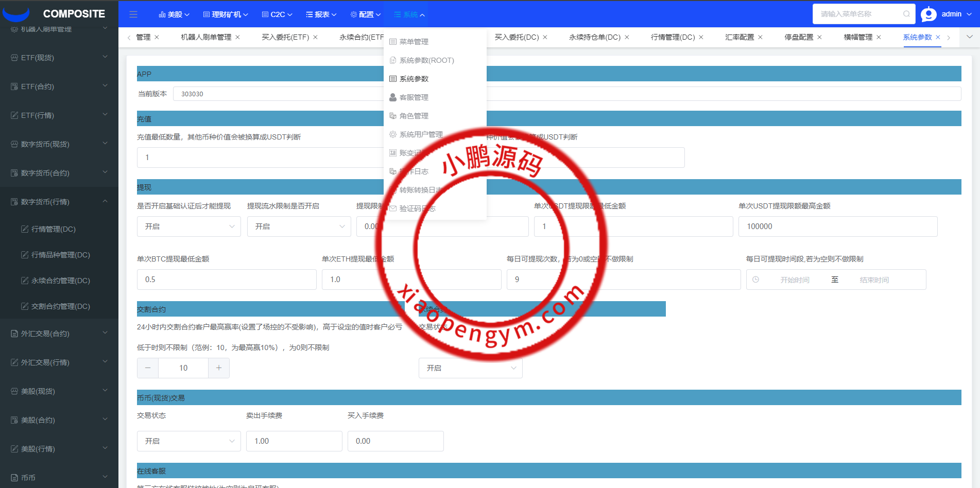Select 客服管理 from system menu
This screenshot has height=488, width=980.
(x=414, y=97)
